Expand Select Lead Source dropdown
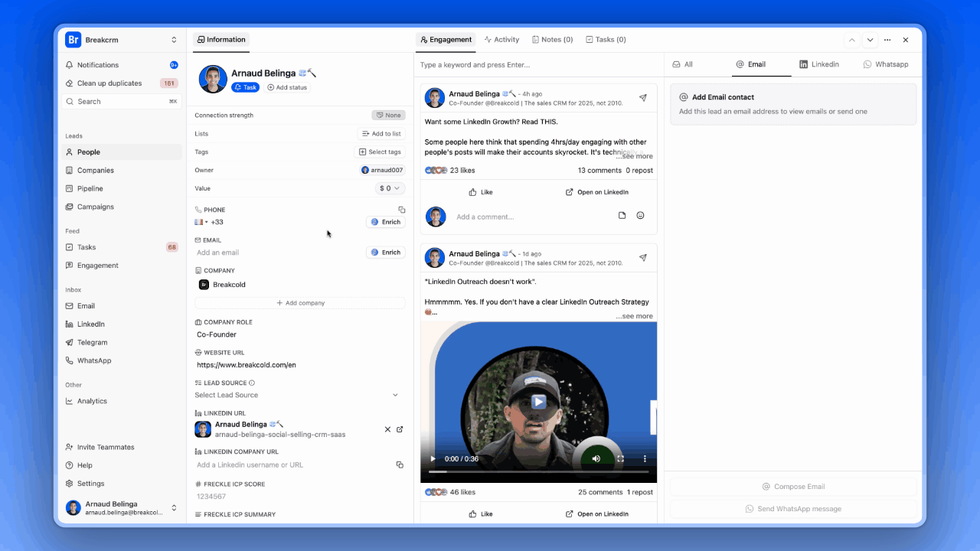The height and width of the screenshot is (551, 980). 297,395
